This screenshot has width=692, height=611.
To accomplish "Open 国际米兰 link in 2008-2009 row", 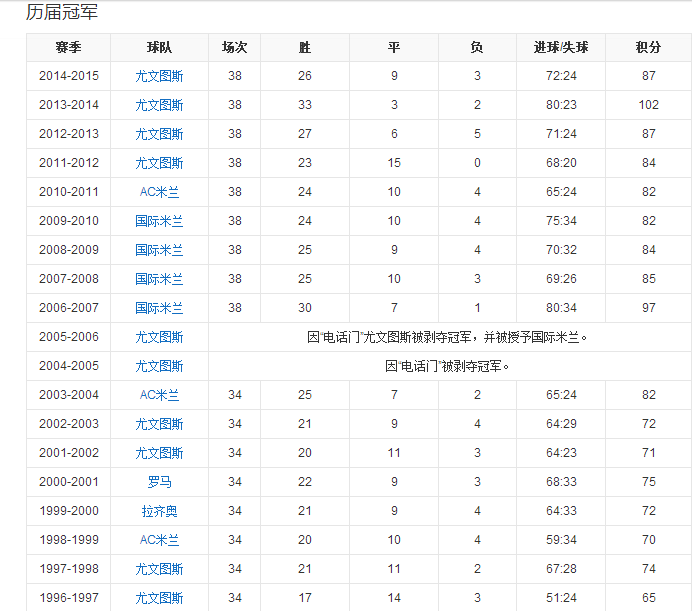I will coord(159,250).
